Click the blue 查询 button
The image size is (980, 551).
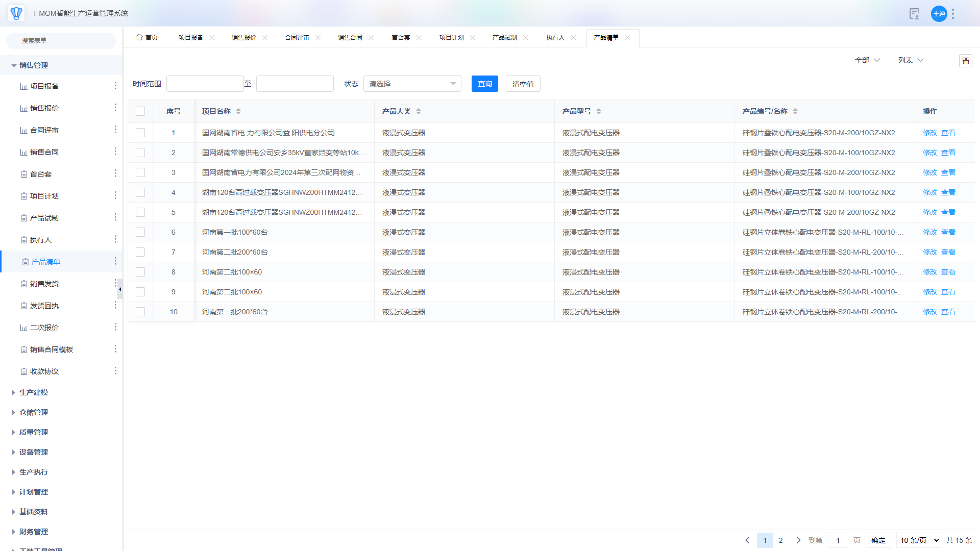pyautogui.click(x=484, y=84)
